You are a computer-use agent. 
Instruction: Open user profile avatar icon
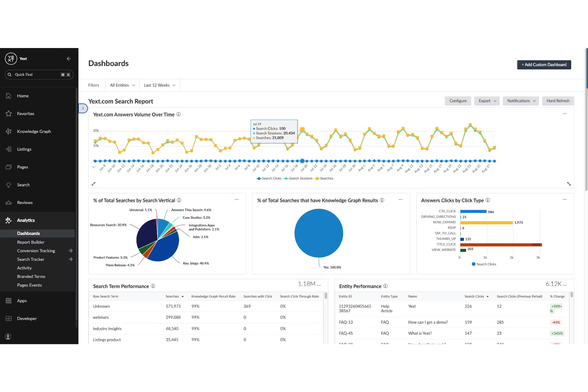tap(8, 337)
